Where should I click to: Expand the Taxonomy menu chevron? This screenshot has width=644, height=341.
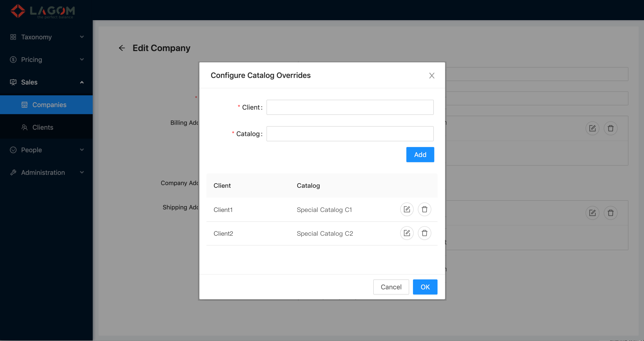pos(82,37)
